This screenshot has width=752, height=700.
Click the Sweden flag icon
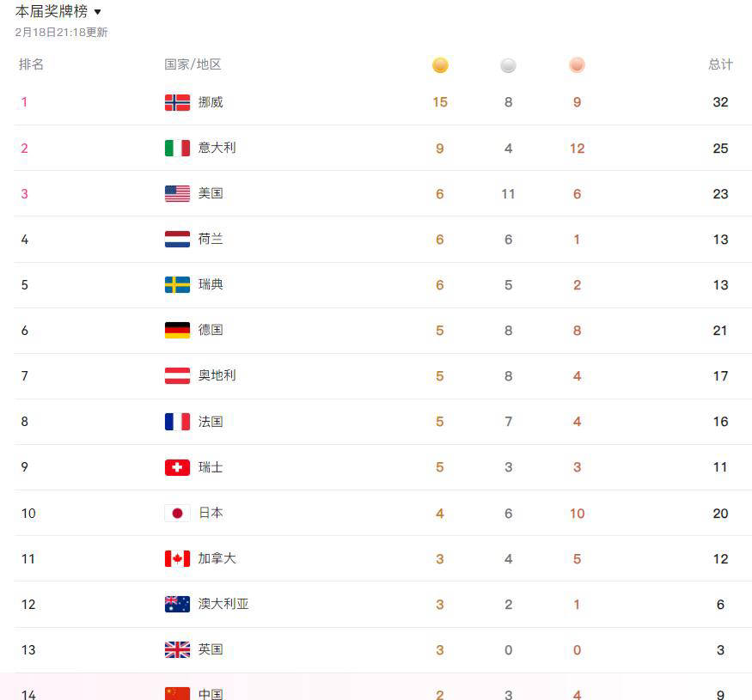pyautogui.click(x=177, y=284)
